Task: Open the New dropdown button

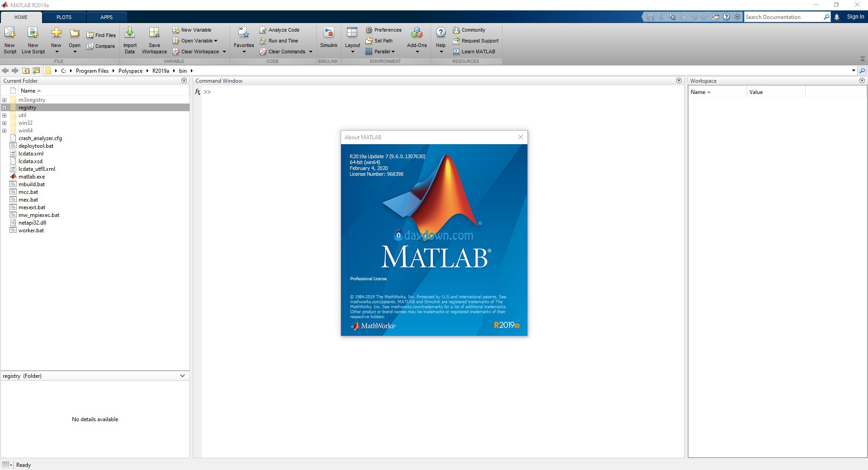Action: [x=56, y=40]
